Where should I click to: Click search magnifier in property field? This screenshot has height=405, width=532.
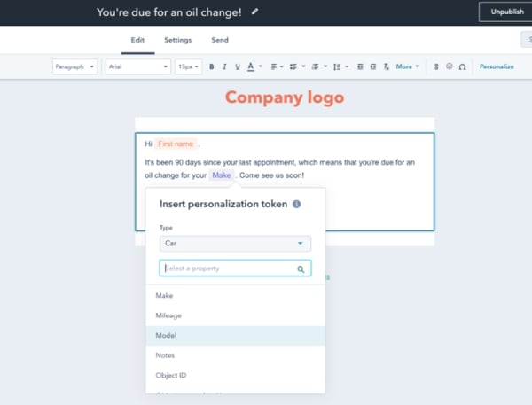[301, 269]
